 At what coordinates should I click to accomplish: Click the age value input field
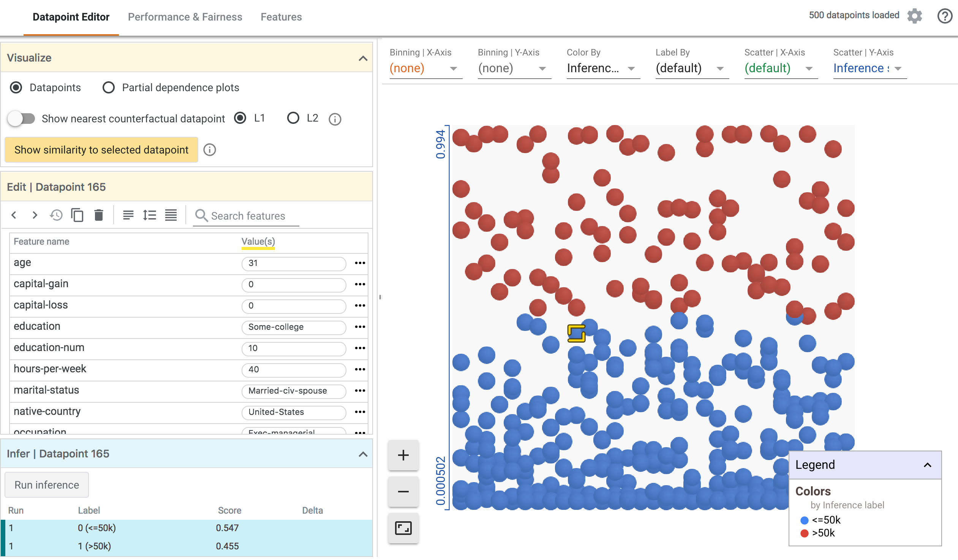pos(293,263)
